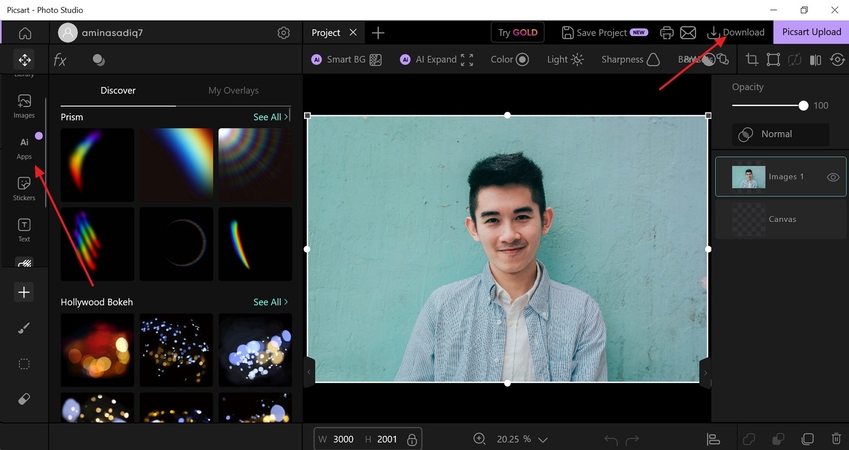Apply the first Prism curved rainbow overlay
Viewport: 849px width, 450px height.
[x=97, y=165]
